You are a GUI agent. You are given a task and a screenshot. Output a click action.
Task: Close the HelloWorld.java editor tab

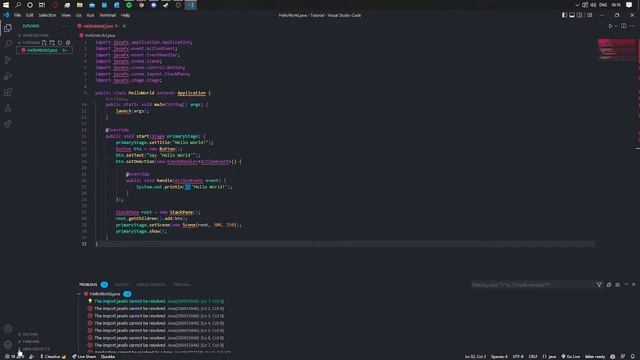click(124, 26)
